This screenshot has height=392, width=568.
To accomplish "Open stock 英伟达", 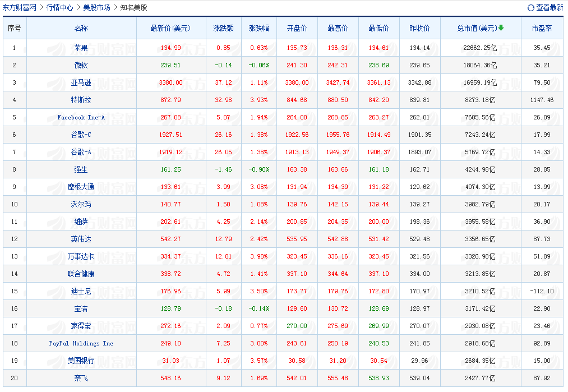I will coord(81,239).
